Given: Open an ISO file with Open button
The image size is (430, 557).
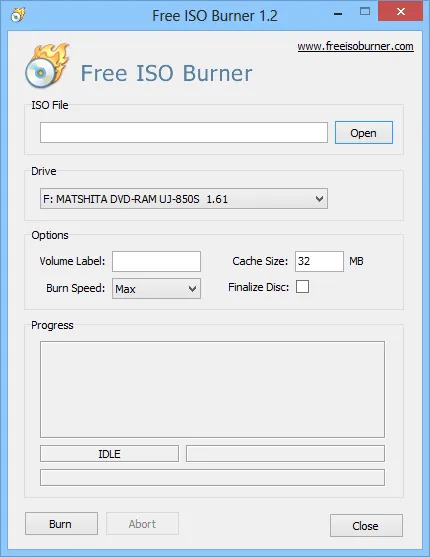Looking at the screenshot, I should click(364, 133).
